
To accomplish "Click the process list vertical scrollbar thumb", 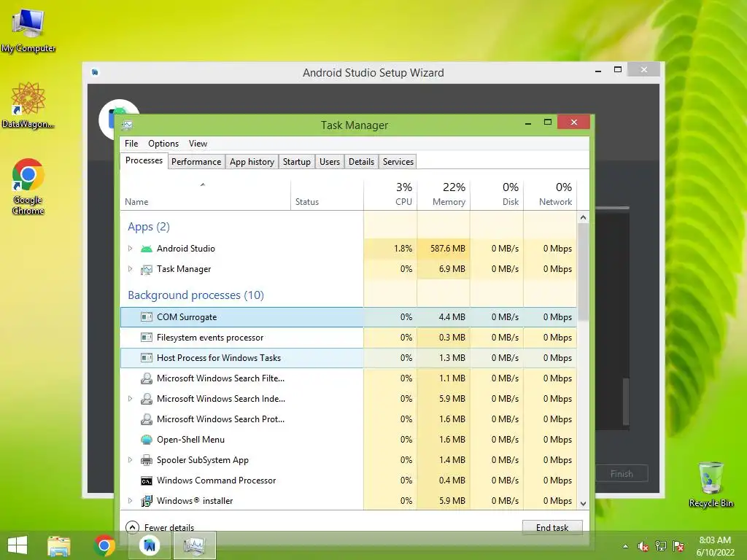I will 583,271.
